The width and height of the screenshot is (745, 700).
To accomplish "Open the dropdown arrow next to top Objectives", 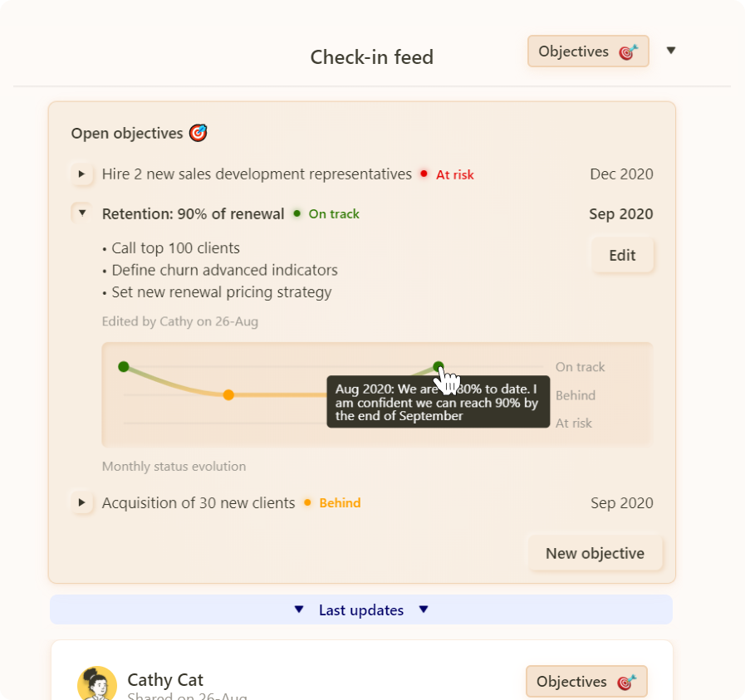I will click(x=671, y=51).
